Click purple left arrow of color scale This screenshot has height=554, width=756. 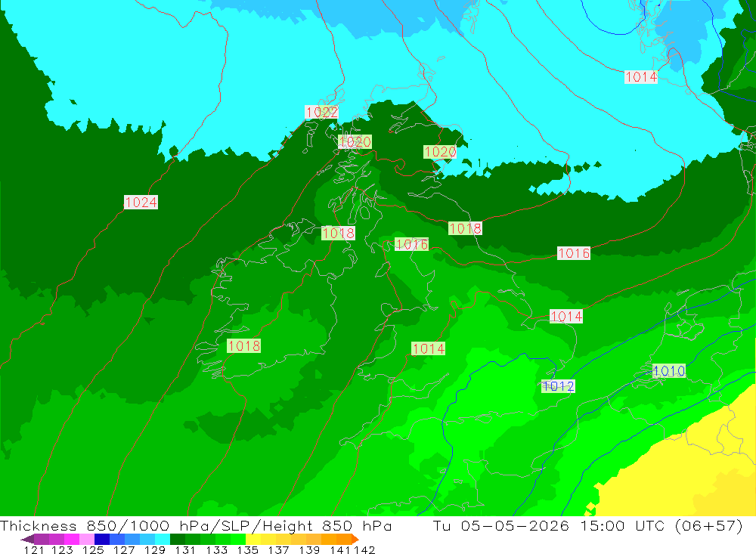coord(27,539)
